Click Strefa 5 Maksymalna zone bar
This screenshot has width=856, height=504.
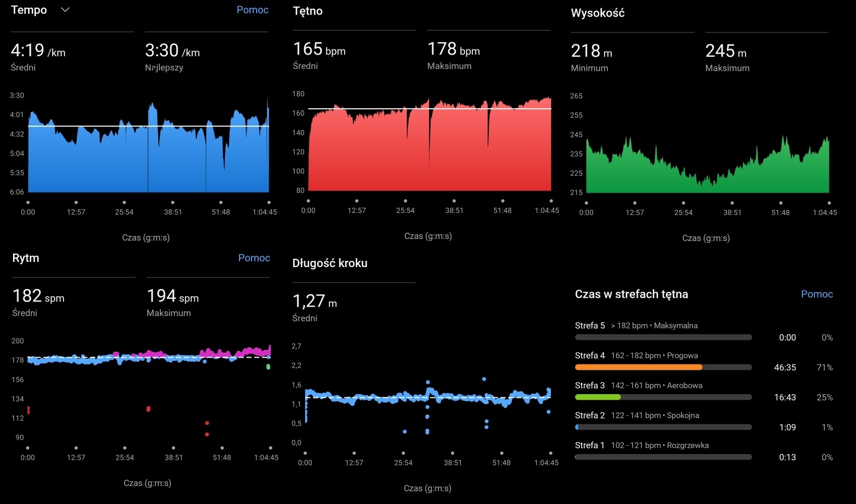[x=663, y=337]
